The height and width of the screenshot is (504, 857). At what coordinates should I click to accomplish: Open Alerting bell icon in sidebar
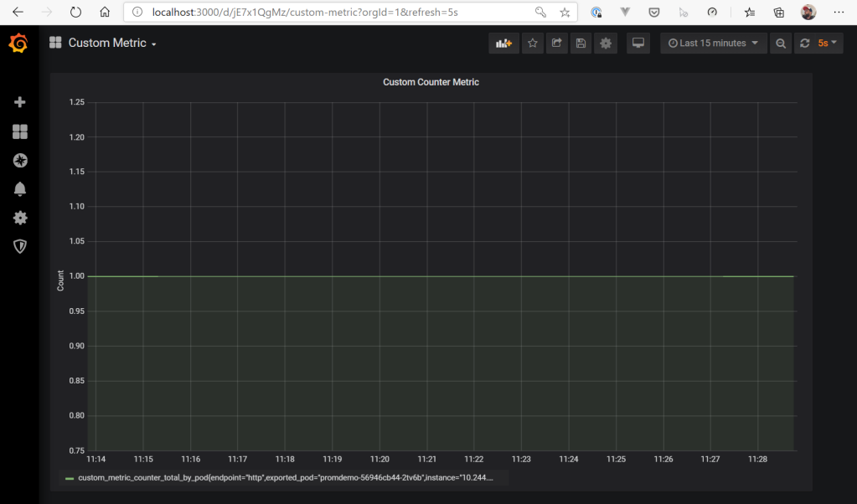(x=20, y=189)
